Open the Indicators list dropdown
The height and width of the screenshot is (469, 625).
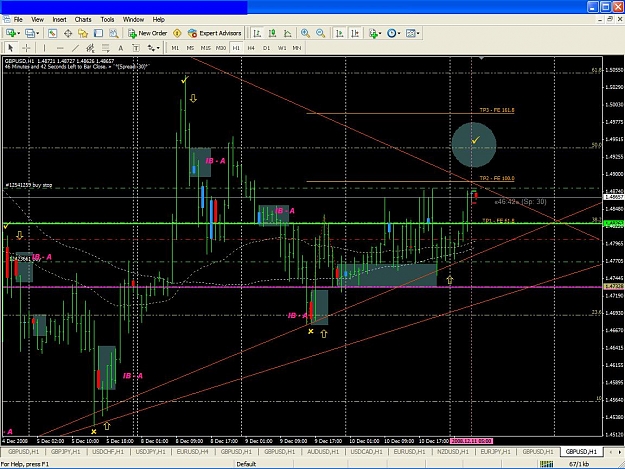click(375, 33)
